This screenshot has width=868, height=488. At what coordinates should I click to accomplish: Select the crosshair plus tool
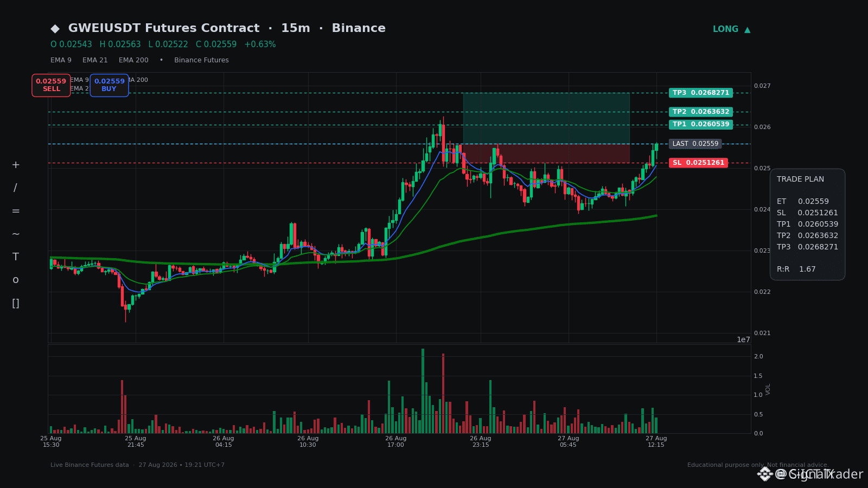click(16, 165)
